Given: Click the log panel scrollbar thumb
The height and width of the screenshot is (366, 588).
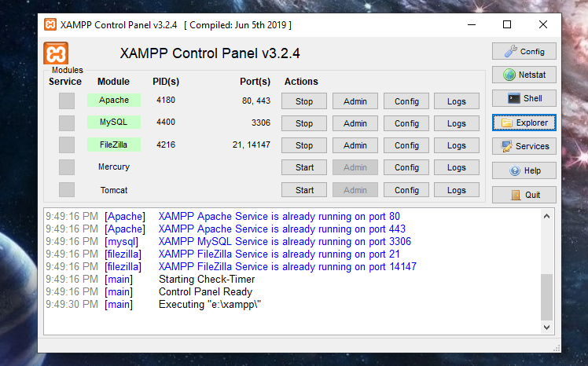Looking at the screenshot, I should (547, 297).
